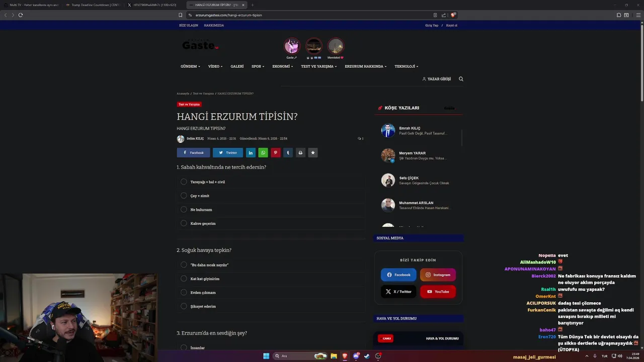Select 'Kat kat giyinirim' answer
This screenshot has height=362, width=644.
pyautogui.click(x=271, y=279)
